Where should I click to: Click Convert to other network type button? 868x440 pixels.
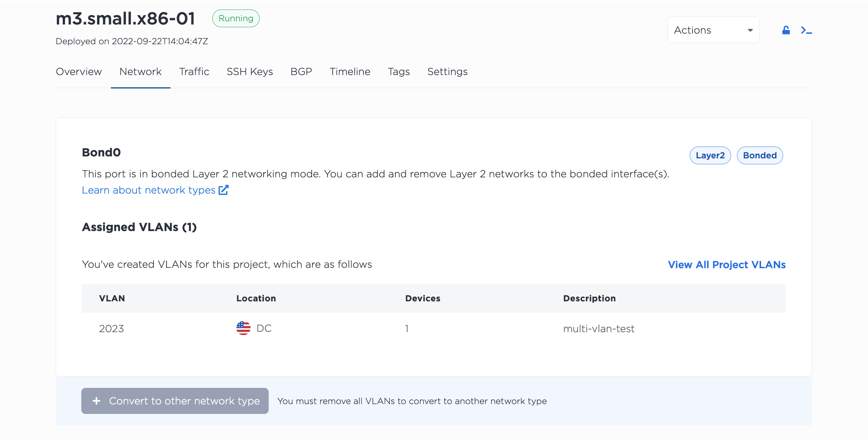175,401
